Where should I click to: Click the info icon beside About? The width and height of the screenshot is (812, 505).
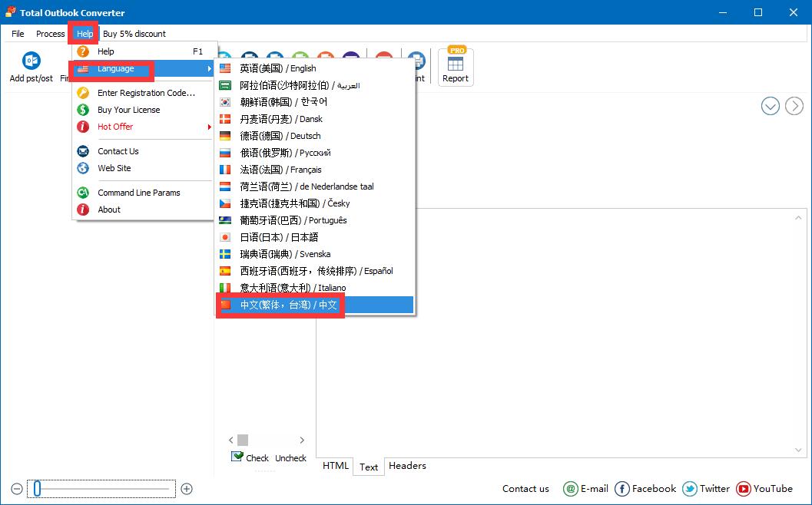[83, 210]
